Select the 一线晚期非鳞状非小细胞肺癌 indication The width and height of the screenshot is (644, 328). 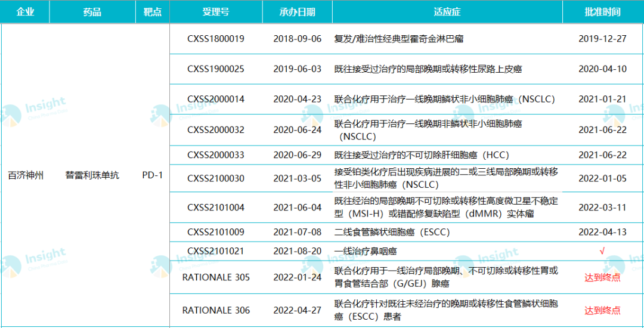pos(429,130)
